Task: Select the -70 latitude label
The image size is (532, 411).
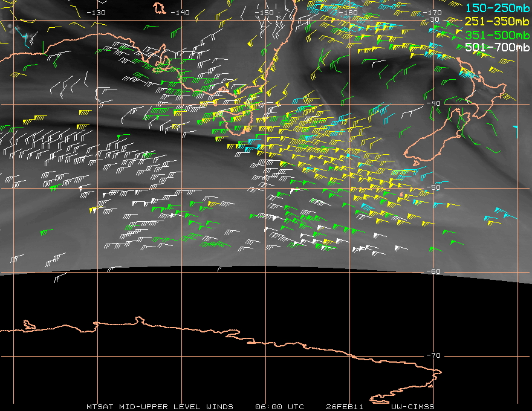Action: coord(435,355)
